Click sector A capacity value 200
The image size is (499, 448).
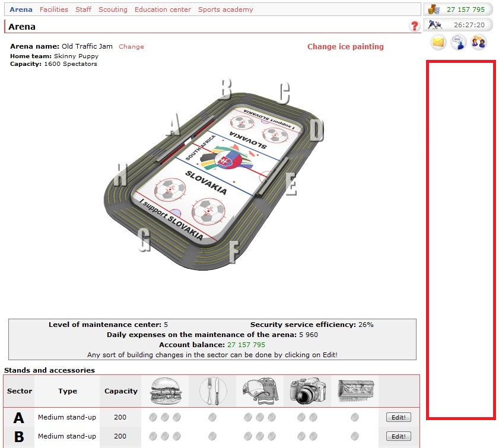click(120, 417)
